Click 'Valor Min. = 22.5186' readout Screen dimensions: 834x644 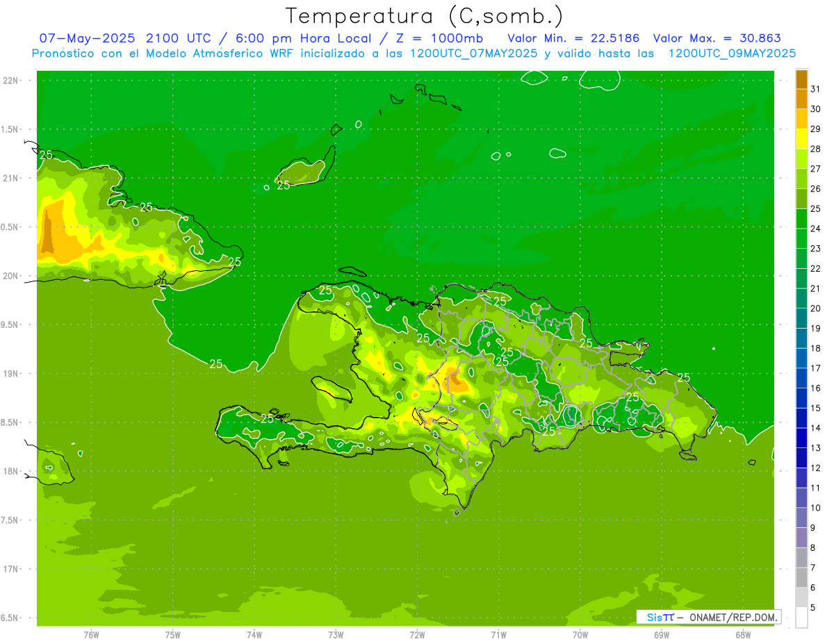coord(573,38)
